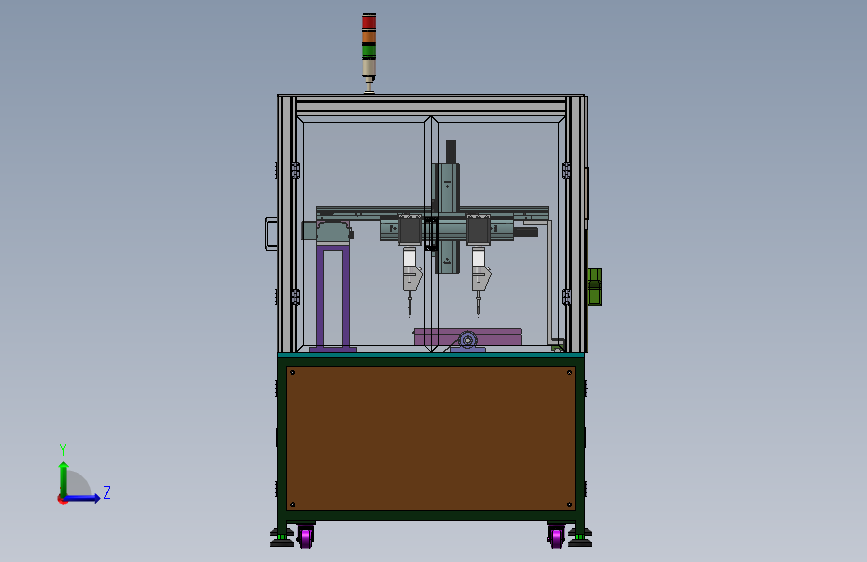Select the orange segment of the signal tower light
Image resolution: width=867 pixels, height=562 pixels.
(369, 37)
